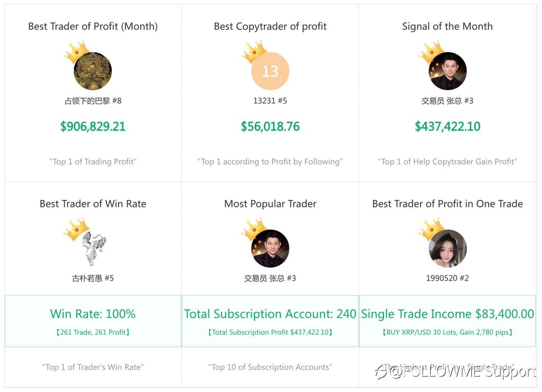Click the Best Copytrader of profit heading

pos(270,26)
